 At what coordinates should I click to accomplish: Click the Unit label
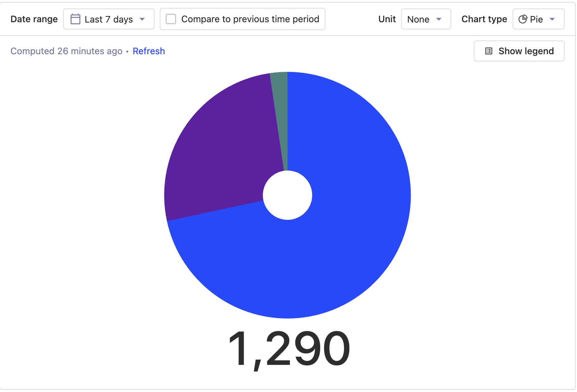(x=387, y=19)
